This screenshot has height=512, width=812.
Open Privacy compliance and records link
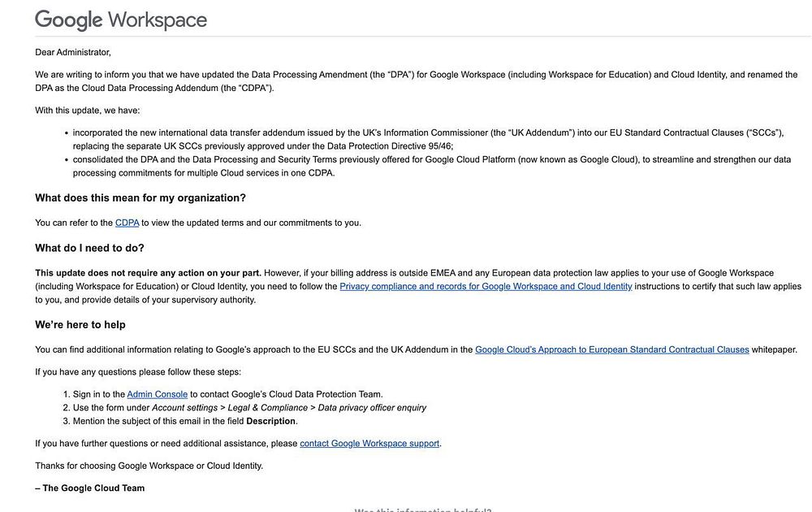[486, 286]
